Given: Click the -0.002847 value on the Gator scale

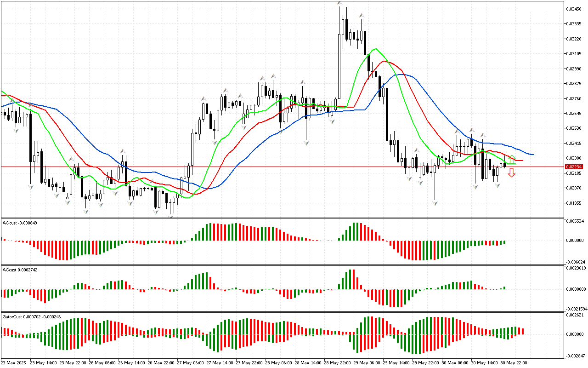Looking at the screenshot, I should 575,356.
